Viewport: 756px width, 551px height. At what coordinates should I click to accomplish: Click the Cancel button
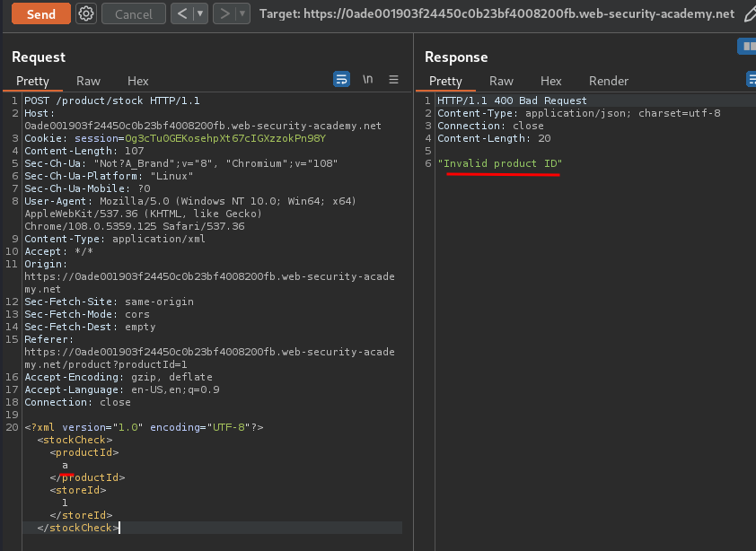[134, 14]
